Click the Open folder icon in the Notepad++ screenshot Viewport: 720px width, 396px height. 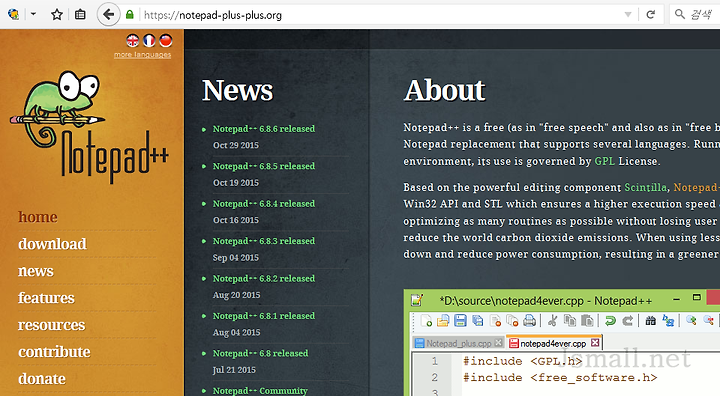(x=443, y=320)
